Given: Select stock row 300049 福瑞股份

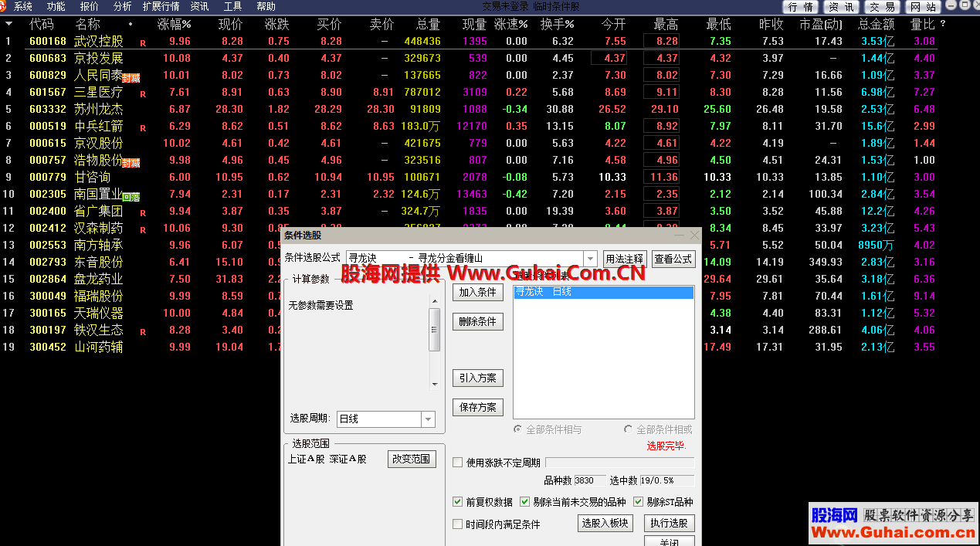Looking at the screenshot, I should (141, 296).
